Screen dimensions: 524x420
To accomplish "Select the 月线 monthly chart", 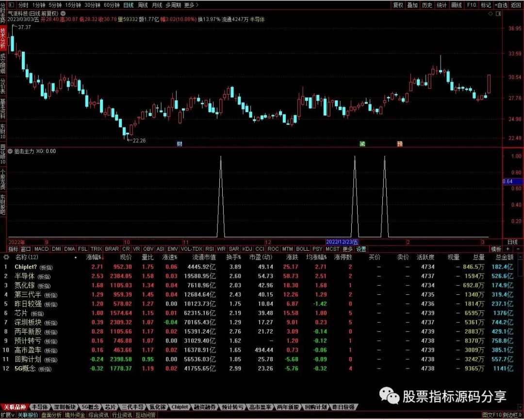I will point(157,5).
